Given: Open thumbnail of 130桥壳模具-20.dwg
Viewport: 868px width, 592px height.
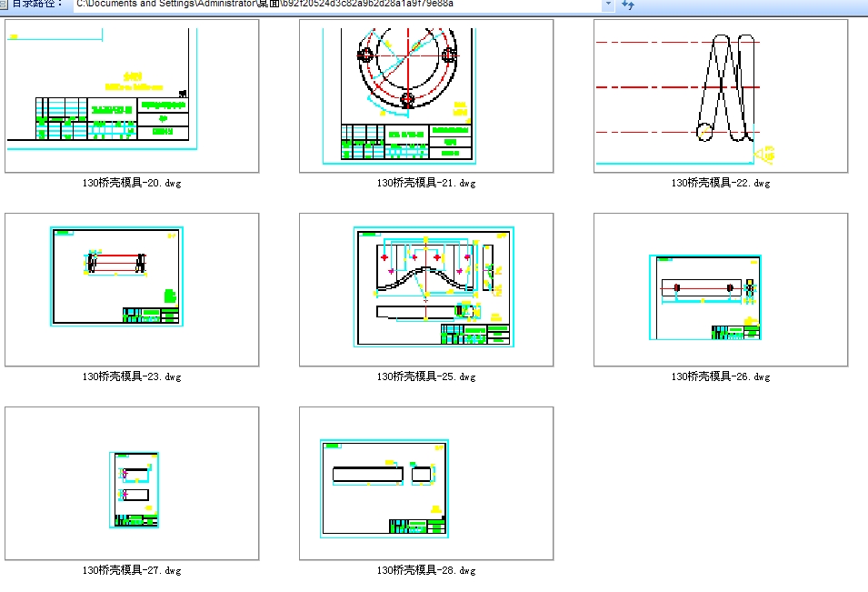Looking at the screenshot, I should click(132, 95).
